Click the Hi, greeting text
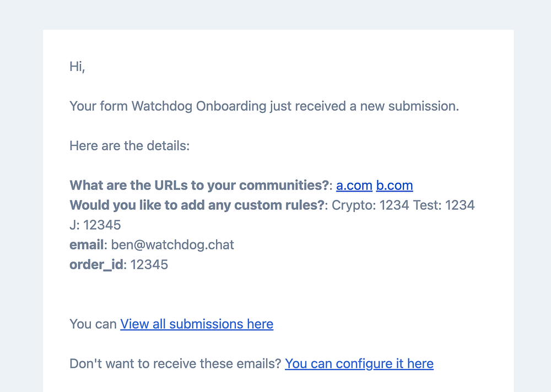 77,67
